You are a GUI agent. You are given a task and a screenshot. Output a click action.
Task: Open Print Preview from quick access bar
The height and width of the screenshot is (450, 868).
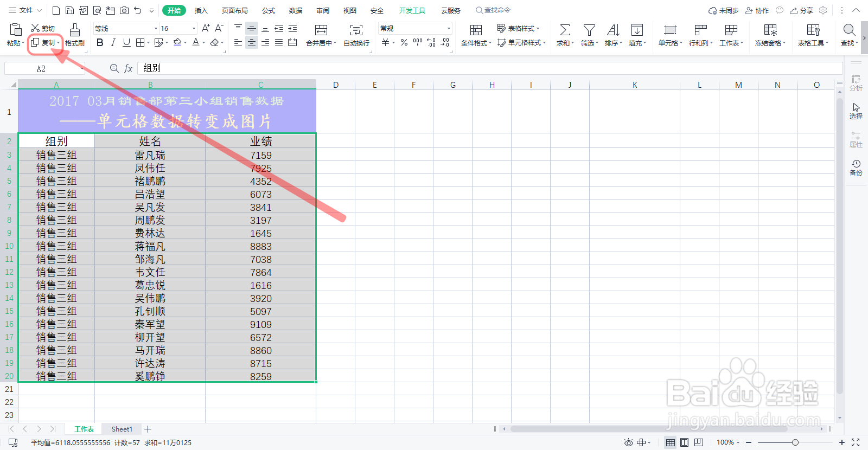97,10
